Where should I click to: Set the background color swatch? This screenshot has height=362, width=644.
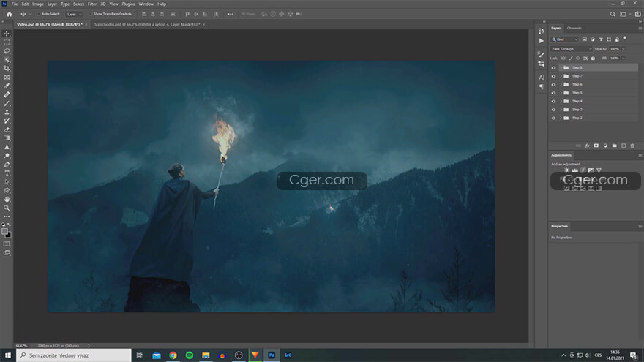tap(9, 235)
